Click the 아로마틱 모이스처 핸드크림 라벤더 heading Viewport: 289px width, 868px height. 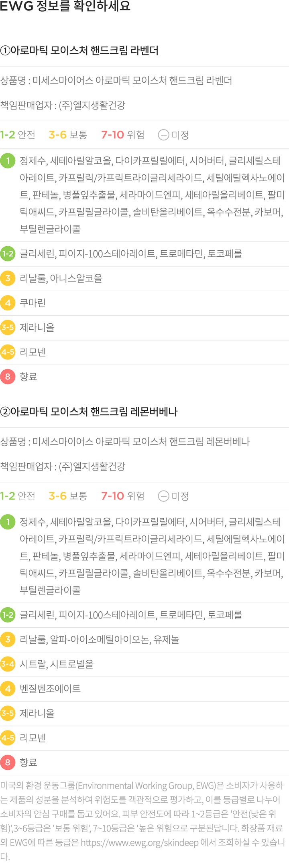79,51
